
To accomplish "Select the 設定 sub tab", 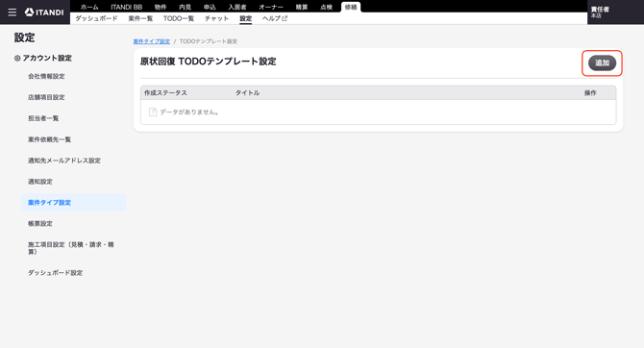I will click(x=246, y=18).
